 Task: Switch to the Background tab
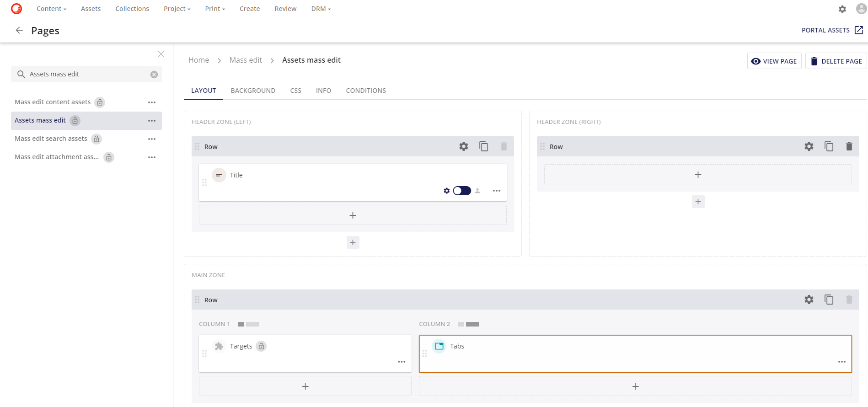253,91
